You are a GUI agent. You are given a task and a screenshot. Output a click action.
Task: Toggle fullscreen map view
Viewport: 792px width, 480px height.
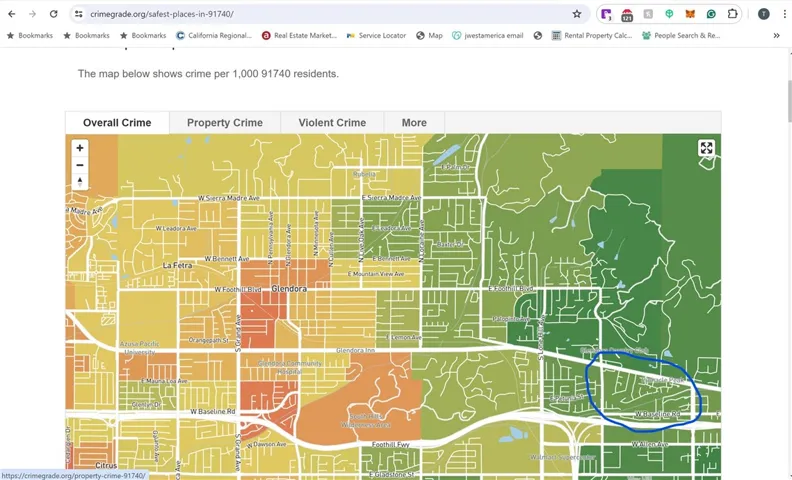pos(706,148)
